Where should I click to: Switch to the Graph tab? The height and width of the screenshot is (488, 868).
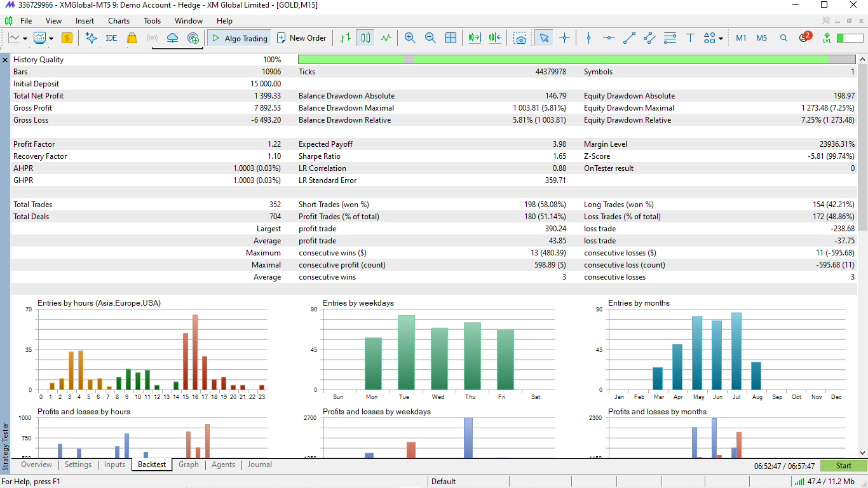189,464
